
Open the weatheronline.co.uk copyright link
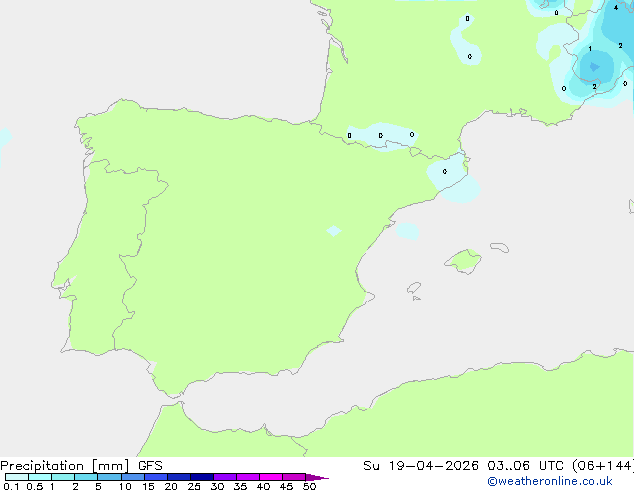click(x=550, y=481)
